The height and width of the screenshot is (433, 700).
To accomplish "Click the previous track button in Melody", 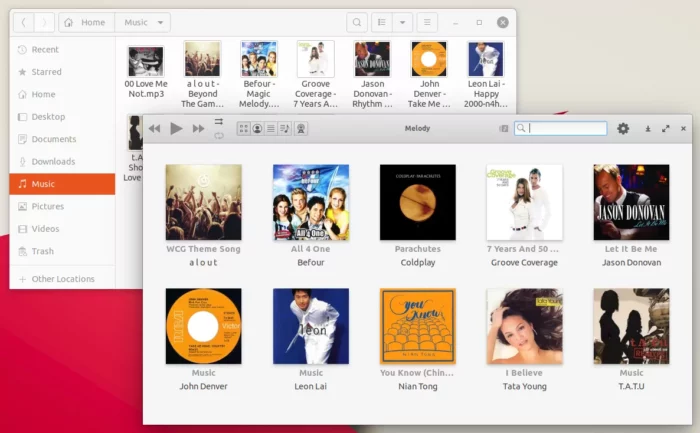I will click(154, 129).
